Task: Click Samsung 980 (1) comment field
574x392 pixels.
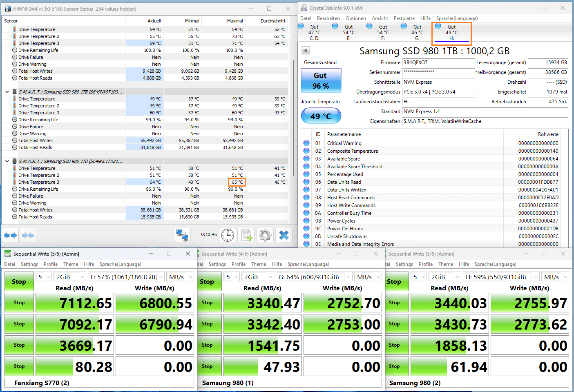Action: (x=290, y=383)
